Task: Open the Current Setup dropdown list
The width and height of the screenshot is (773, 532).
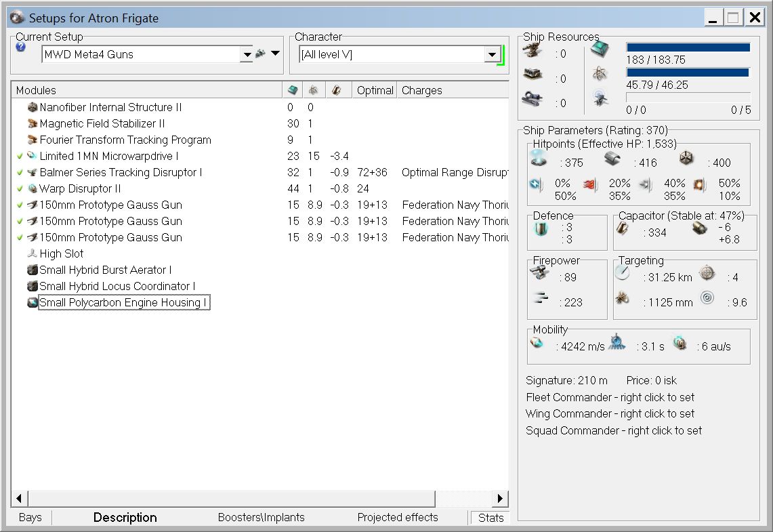Action: click(247, 55)
